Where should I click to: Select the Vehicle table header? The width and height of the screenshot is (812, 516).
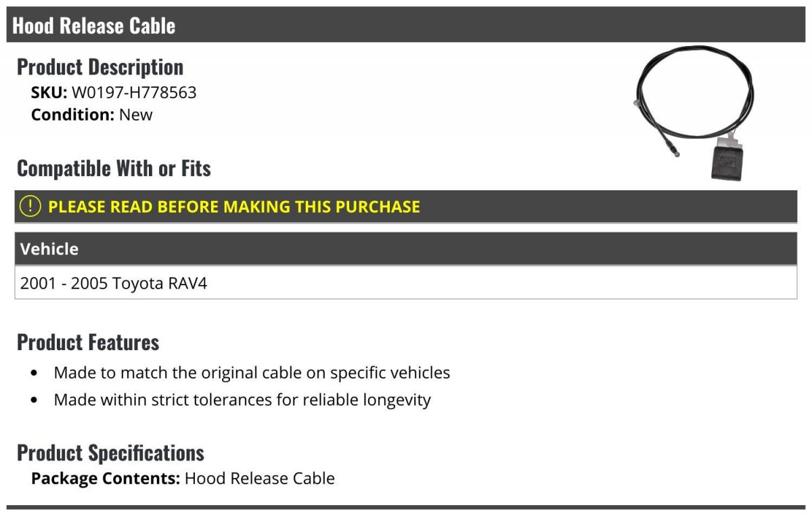[406, 249]
